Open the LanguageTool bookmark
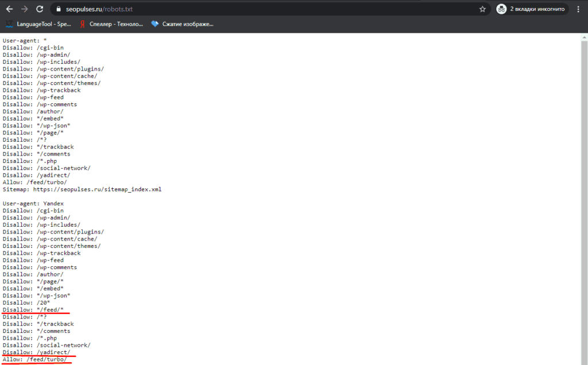This screenshot has width=588, height=365. tap(38, 24)
